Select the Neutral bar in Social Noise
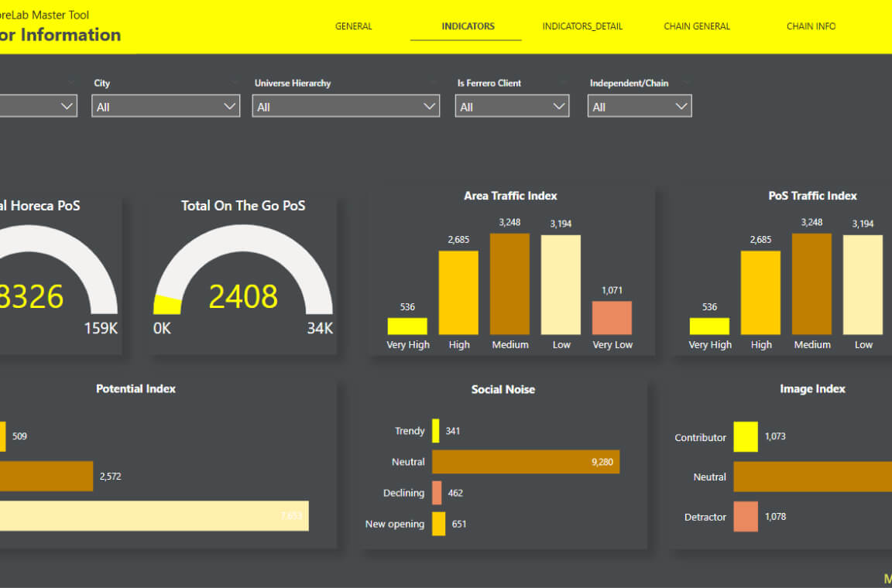892x588 pixels. point(526,462)
